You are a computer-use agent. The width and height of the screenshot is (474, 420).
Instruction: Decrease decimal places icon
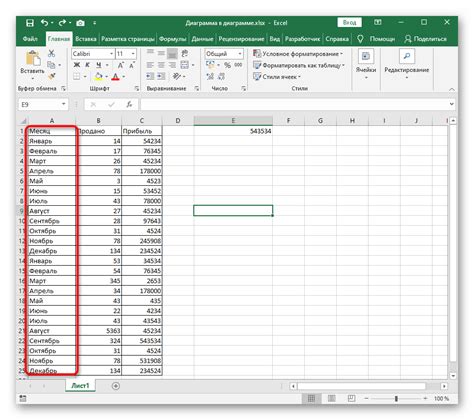pyautogui.click(x=222, y=77)
